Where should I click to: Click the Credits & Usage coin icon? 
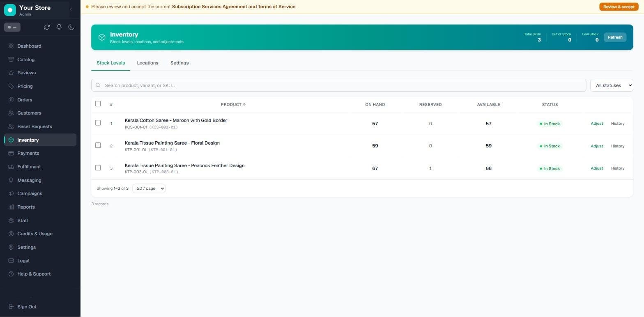coord(11,234)
